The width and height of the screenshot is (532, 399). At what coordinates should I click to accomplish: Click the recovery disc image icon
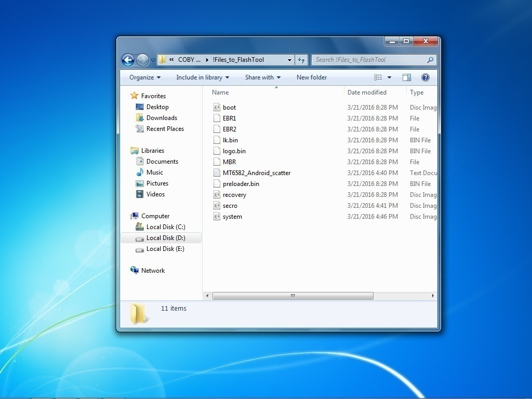217,194
